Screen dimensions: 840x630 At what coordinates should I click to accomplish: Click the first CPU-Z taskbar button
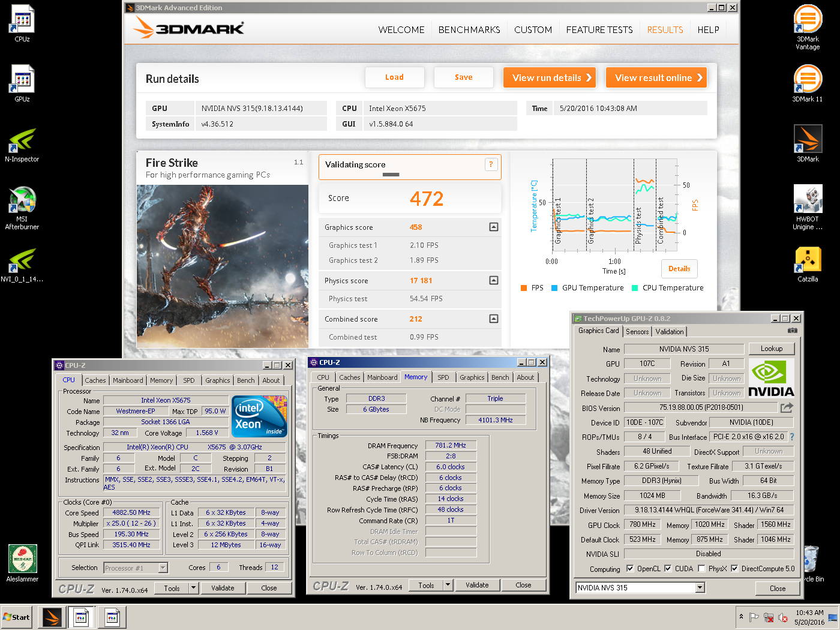click(x=82, y=617)
